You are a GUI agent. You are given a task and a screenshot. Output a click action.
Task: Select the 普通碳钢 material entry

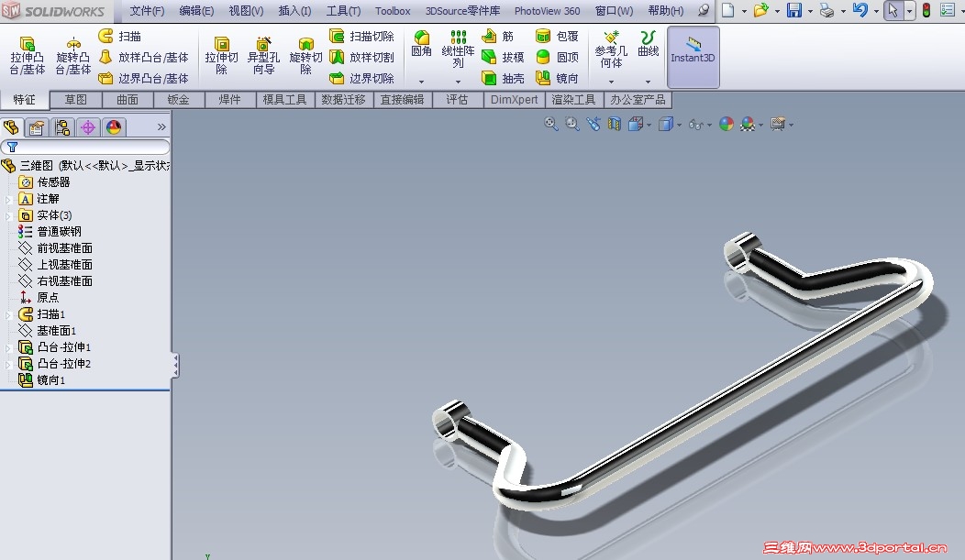[x=50, y=232]
